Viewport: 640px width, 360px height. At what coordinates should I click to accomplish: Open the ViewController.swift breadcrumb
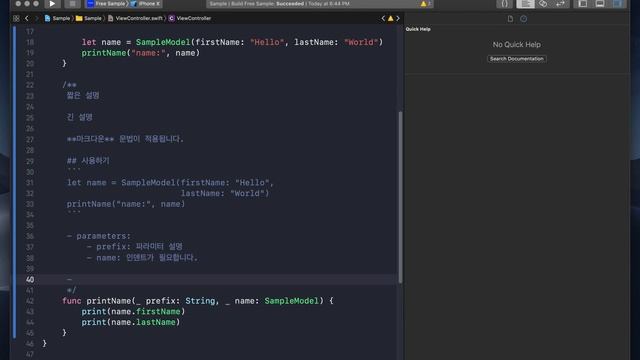point(135,18)
